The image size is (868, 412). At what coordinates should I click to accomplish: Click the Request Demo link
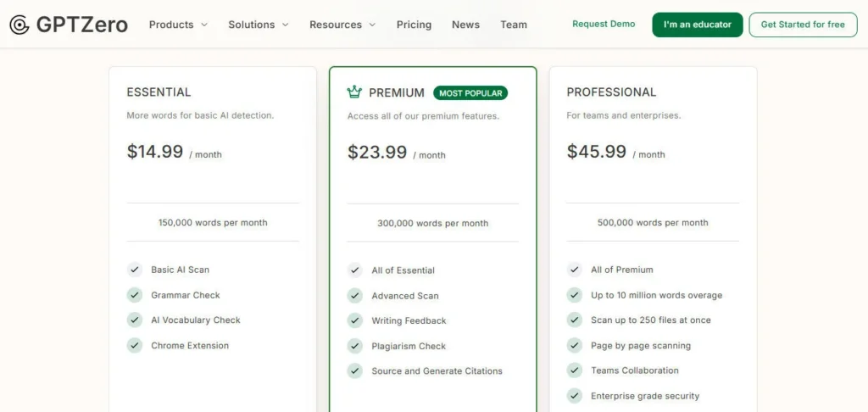tap(604, 24)
